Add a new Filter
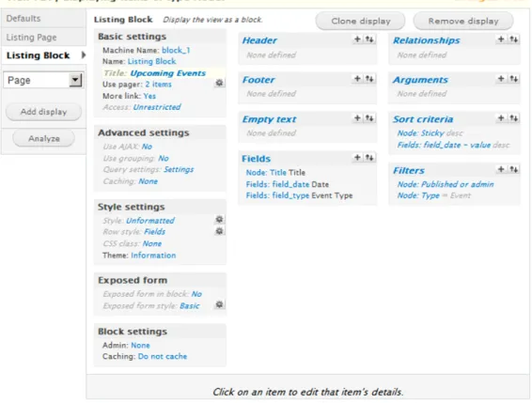 501,169
